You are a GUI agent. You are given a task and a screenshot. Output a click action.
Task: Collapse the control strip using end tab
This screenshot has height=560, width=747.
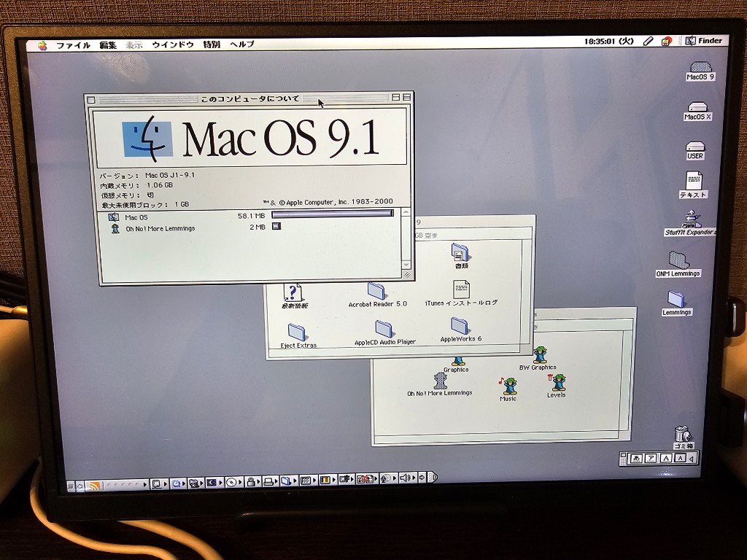[432, 477]
